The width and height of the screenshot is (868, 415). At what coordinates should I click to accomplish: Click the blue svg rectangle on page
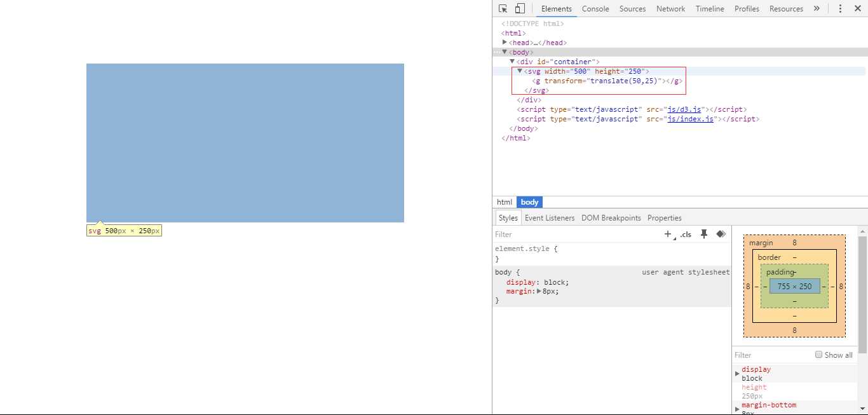(245, 143)
